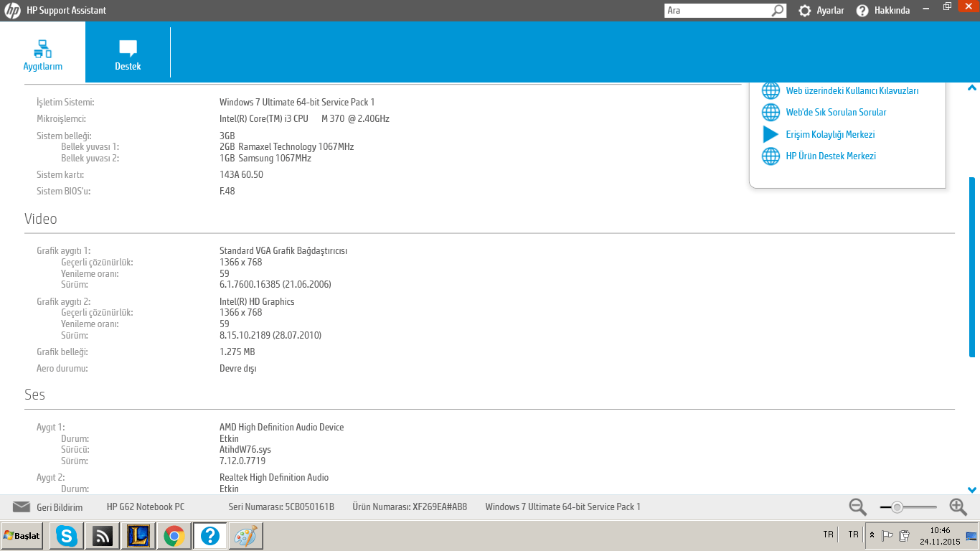Click "1GB Samsung 1067MHz"

265,159
